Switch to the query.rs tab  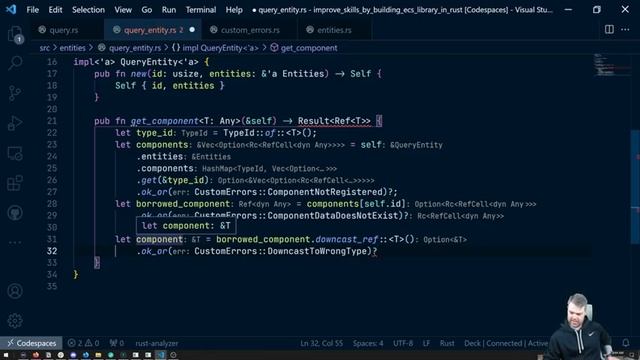pyautogui.click(x=64, y=30)
